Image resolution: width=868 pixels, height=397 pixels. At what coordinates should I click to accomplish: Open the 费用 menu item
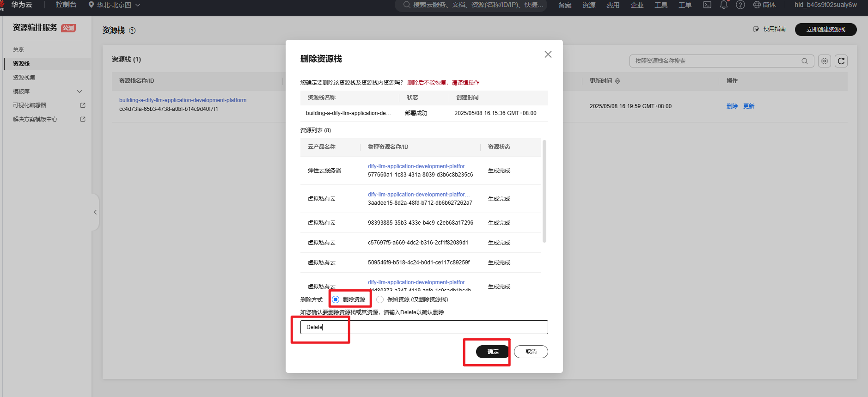(x=613, y=5)
